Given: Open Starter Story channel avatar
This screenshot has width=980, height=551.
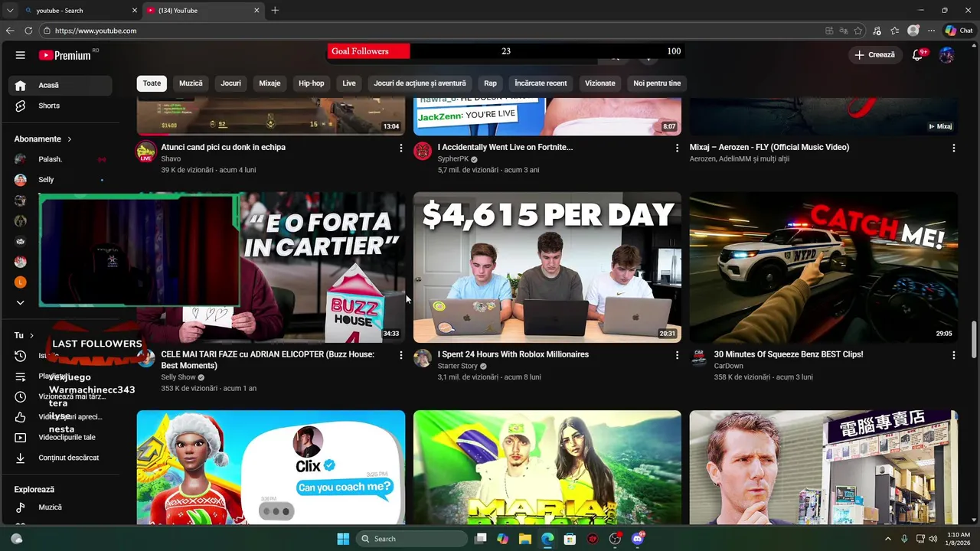Looking at the screenshot, I should click(x=423, y=358).
